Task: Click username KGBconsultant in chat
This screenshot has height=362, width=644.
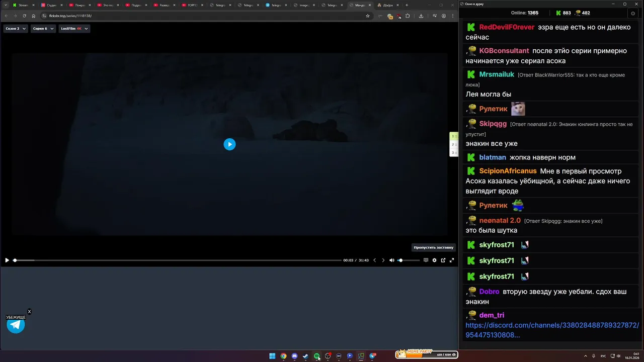Action: coord(504,51)
